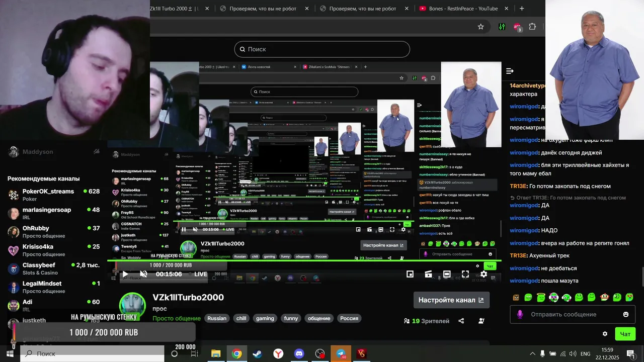Open Adi recommended channel
The width and height of the screenshot is (644, 362).
click(x=53, y=305)
